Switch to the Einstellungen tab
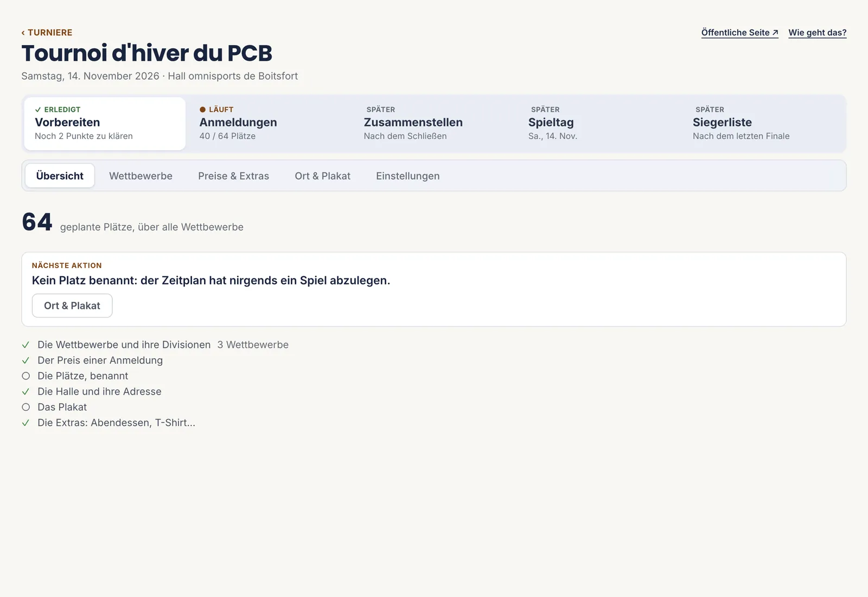Image resolution: width=868 pixels, height=597 pixels. click(407, 176)
